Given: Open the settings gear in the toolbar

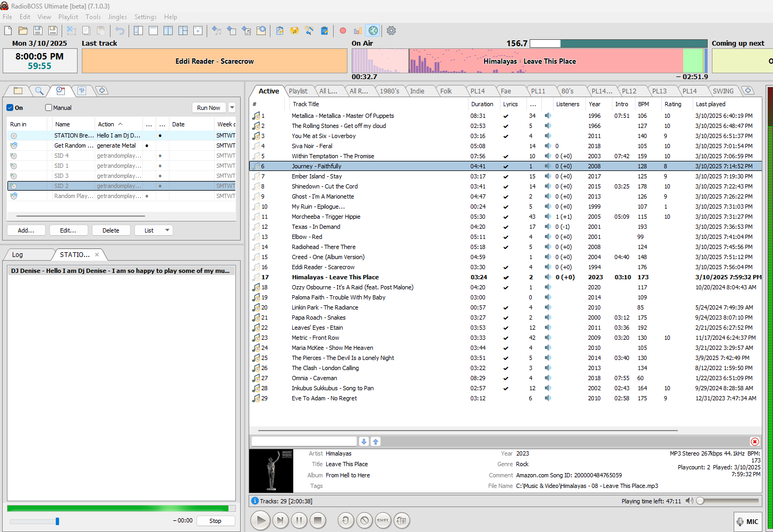Looking at the screenshot, I should click(391, 31).
